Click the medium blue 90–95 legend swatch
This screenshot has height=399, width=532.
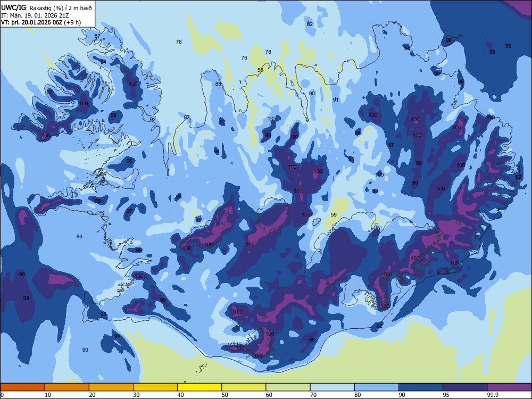coord(421,387)
